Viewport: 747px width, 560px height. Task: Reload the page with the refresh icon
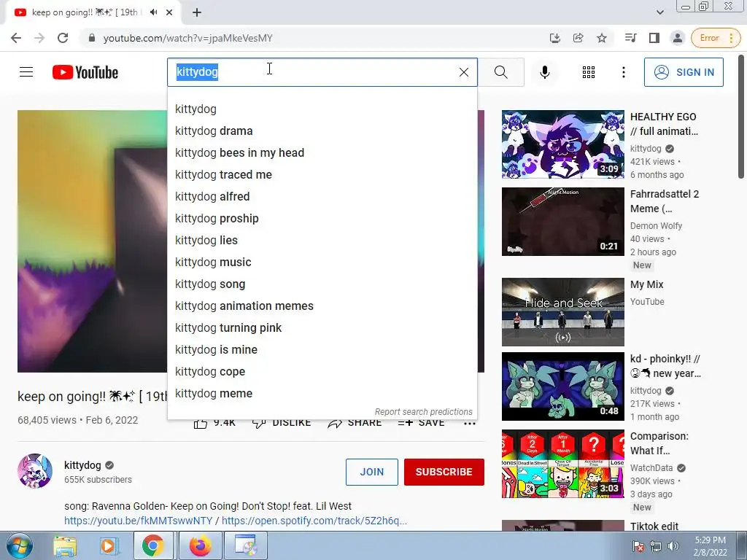pos(63,38)
